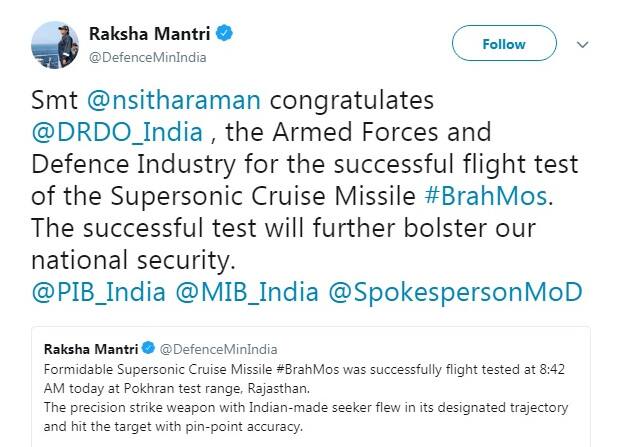Click the verified badge beside header name
620x447 pixels.
[227, 34]
